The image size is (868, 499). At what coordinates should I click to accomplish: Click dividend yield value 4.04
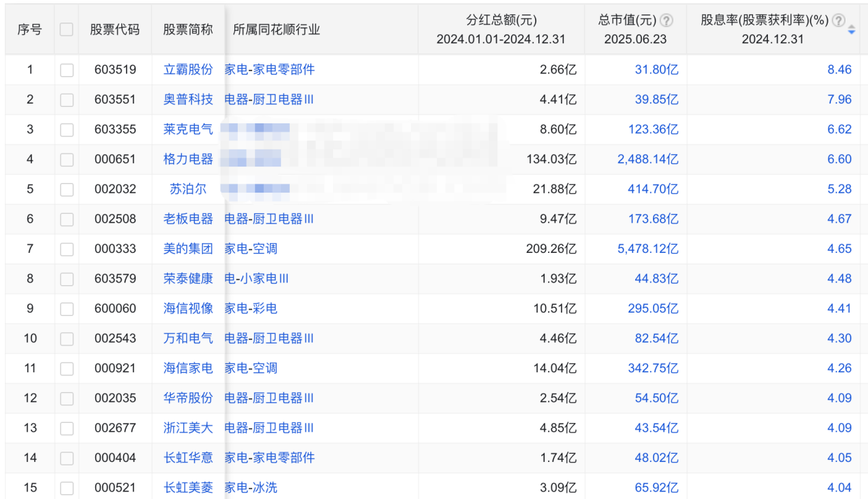[839, 488]
